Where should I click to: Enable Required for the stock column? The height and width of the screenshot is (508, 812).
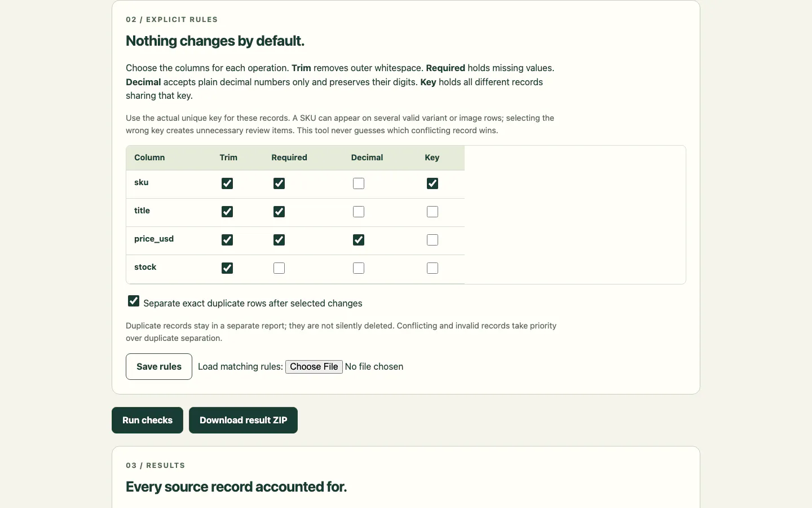coord(279,268)
